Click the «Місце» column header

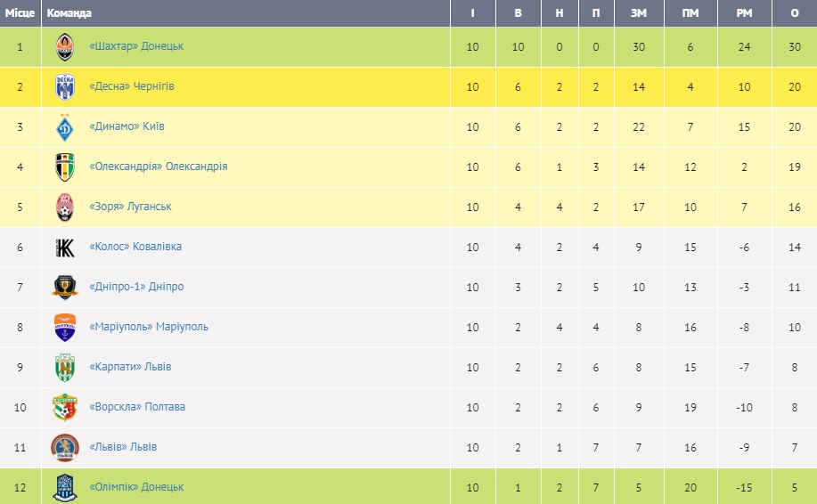[20, 13]
